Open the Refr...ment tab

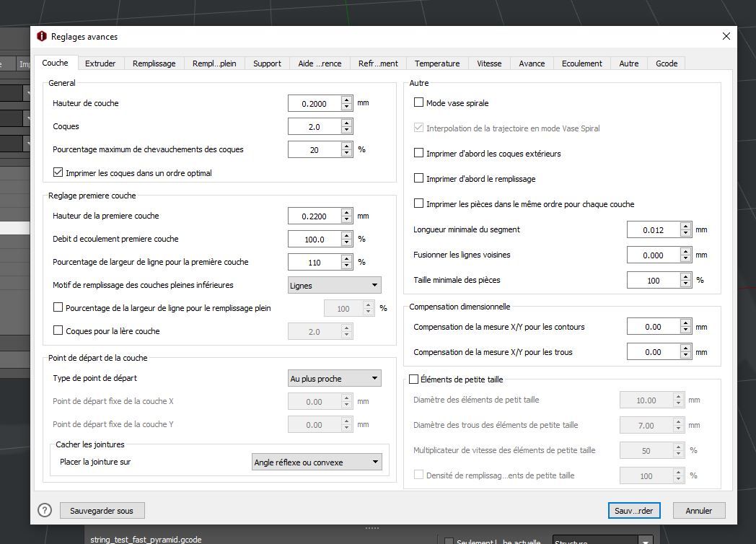378,63
